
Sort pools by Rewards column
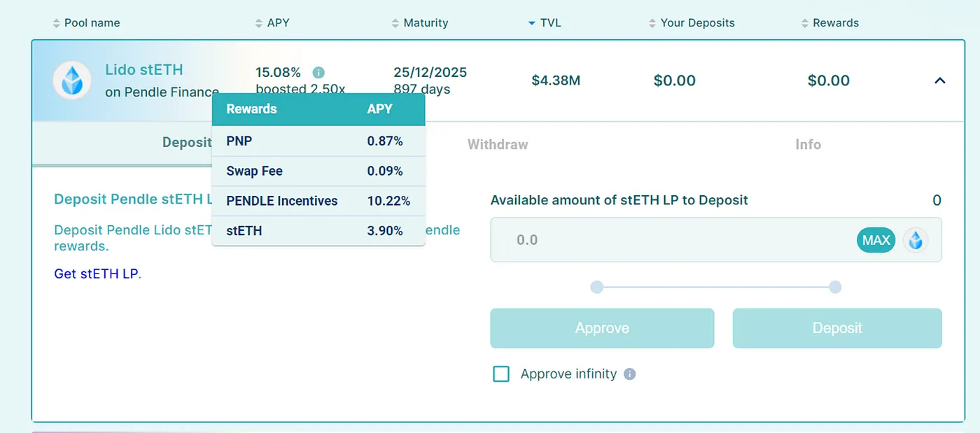[835, 23]
